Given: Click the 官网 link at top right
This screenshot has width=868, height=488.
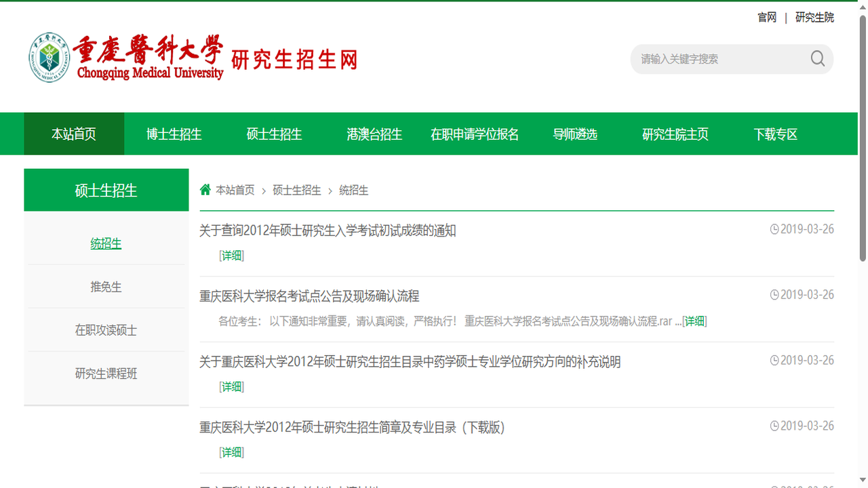Looking at the screenshot, I should pos(766,17).
